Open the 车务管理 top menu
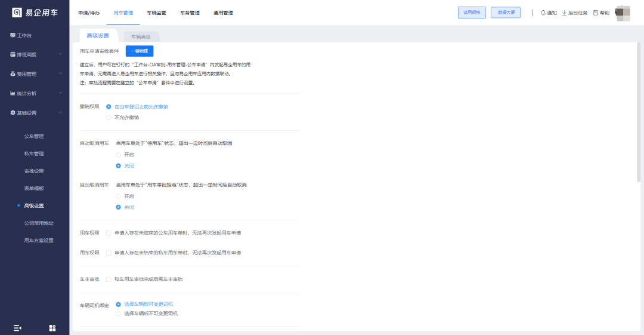The width and height of the screenshot is (644, 335). 190,13
